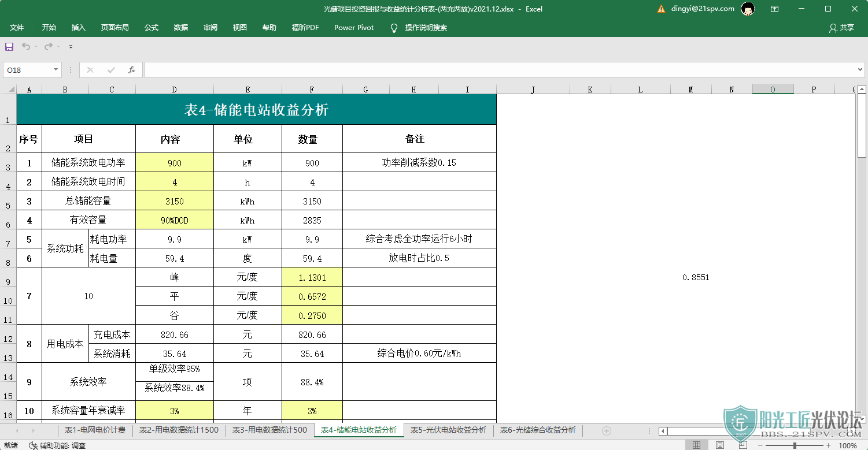This screenshot has height=450, width=868.
Task: Open the redo history dropdown arrow
Action: pyautogui.click(x=58, y=47)
